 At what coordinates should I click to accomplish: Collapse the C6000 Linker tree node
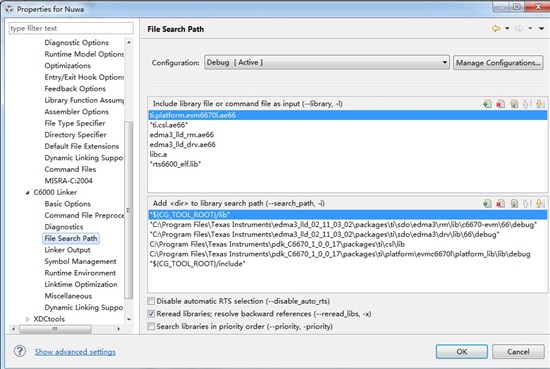(27, 193)
